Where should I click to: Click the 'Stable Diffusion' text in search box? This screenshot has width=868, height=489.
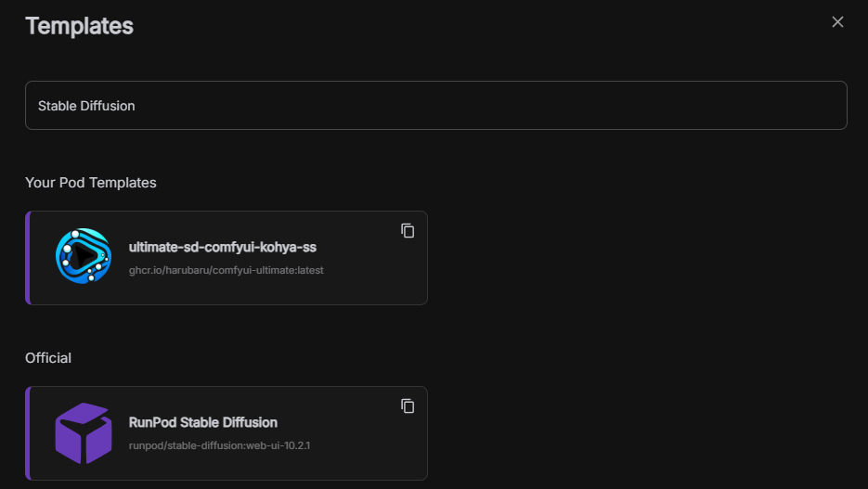click(x=86, y=106)
